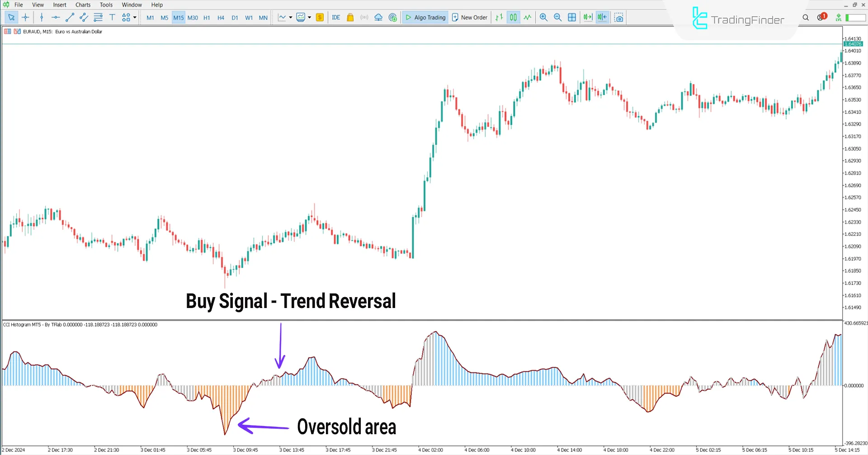
Task: Open the Charts menu
Action: (83, 5)
